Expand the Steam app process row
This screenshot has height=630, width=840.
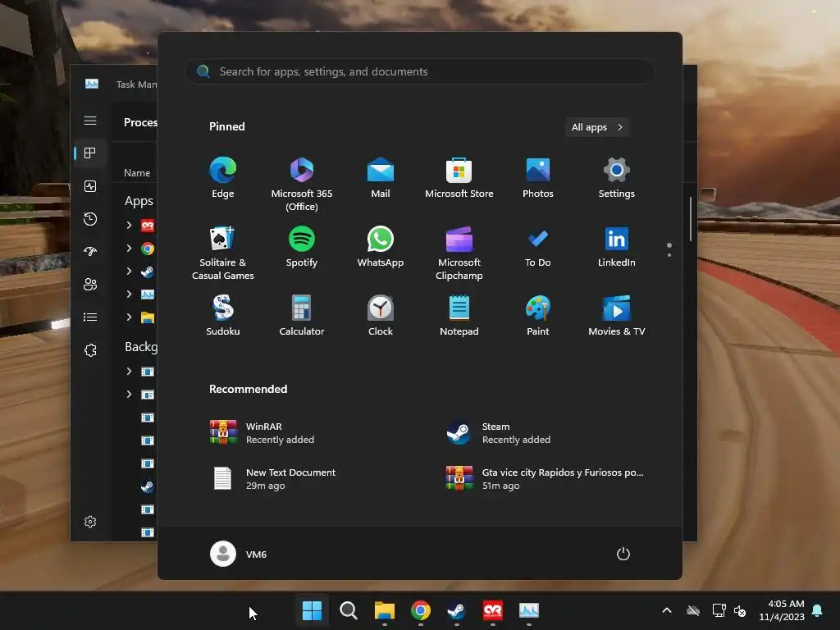[x=129, y=271]
